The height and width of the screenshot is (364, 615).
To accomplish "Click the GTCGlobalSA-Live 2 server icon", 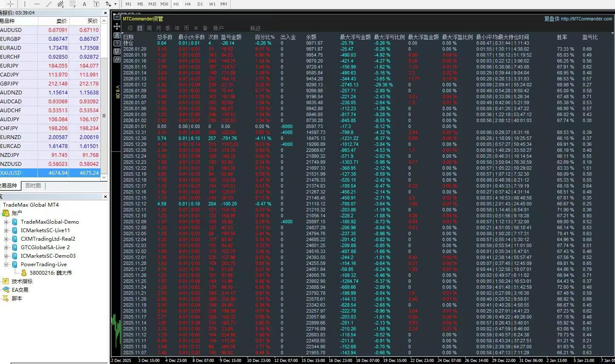I will point(15,247).
